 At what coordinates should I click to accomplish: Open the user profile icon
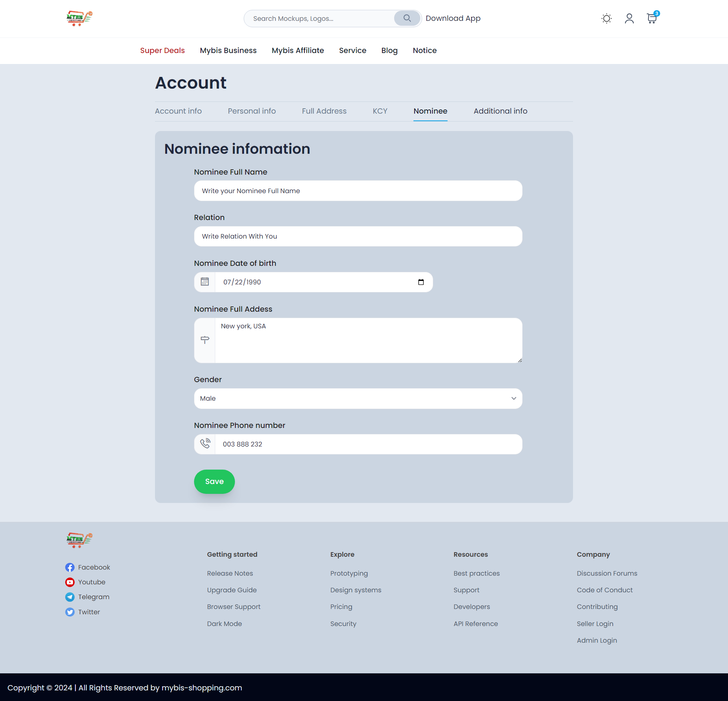coord(629,19)
